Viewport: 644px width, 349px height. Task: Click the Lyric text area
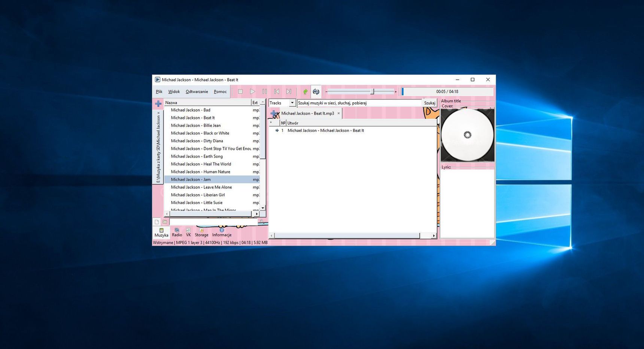click(467, 204)
